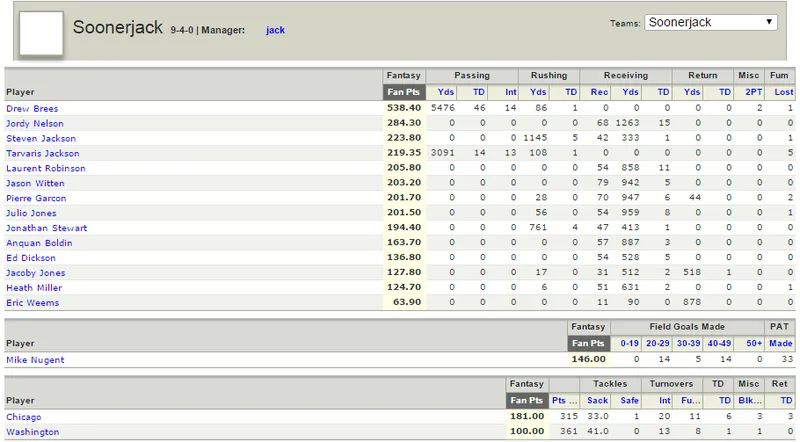The height and width of the screenshot is (442, 800).
Task: Sort by 50+ field goals column
Action: [754, 343]
